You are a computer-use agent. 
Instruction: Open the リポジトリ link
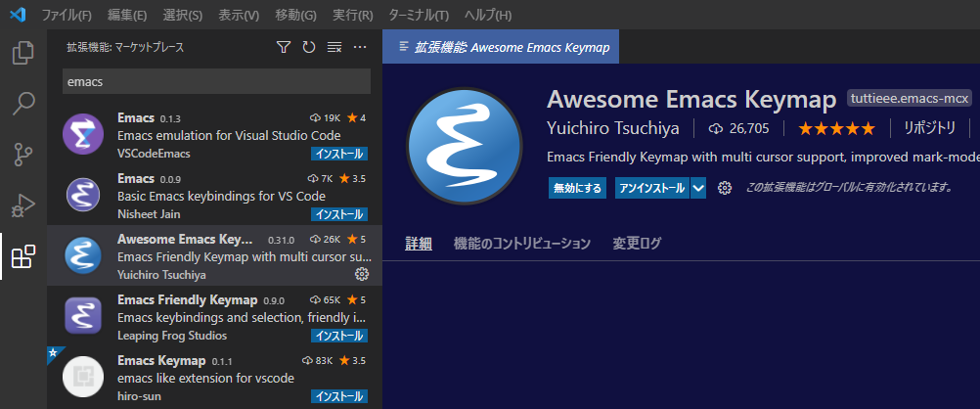coord(929,129)
